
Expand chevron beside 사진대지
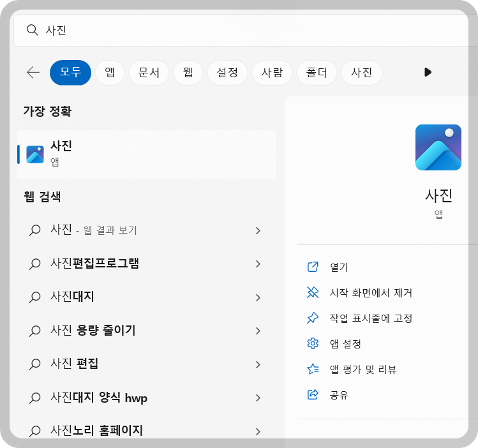click(x=258, y=297)
